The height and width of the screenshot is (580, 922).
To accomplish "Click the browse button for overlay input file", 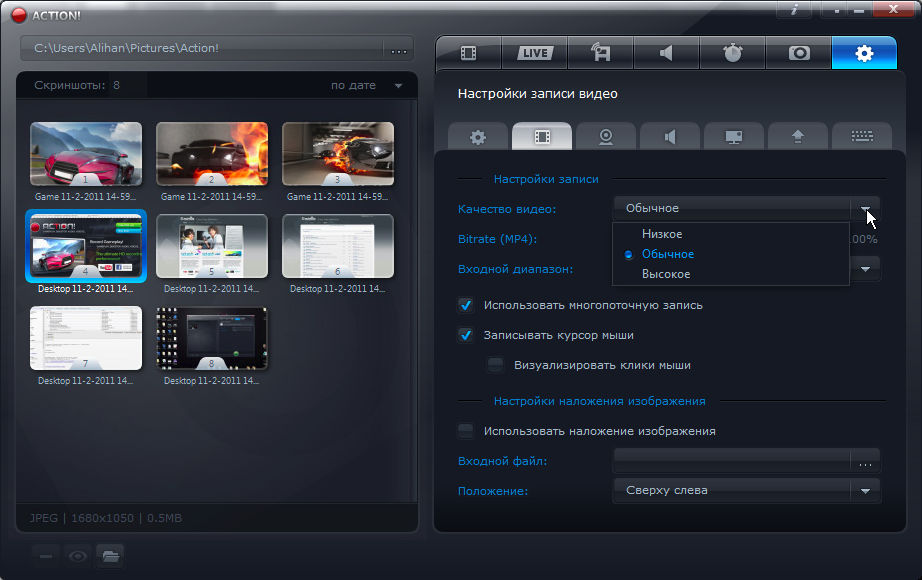I will (x=865, y=461).
